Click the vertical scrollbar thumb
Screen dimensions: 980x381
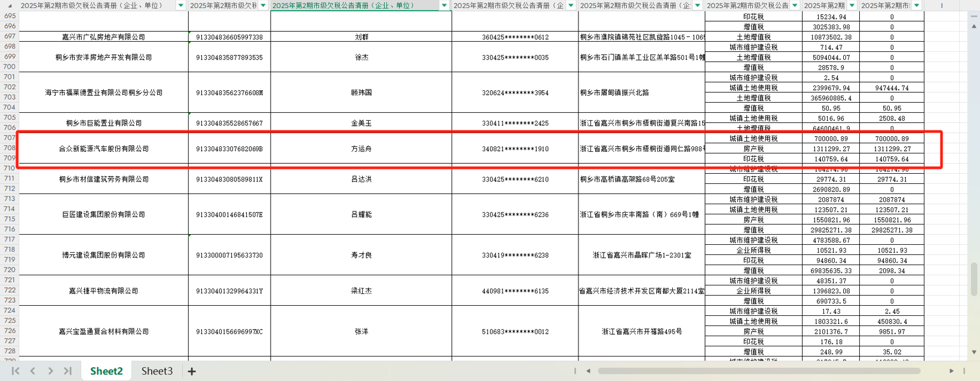[x=974, y=279]
